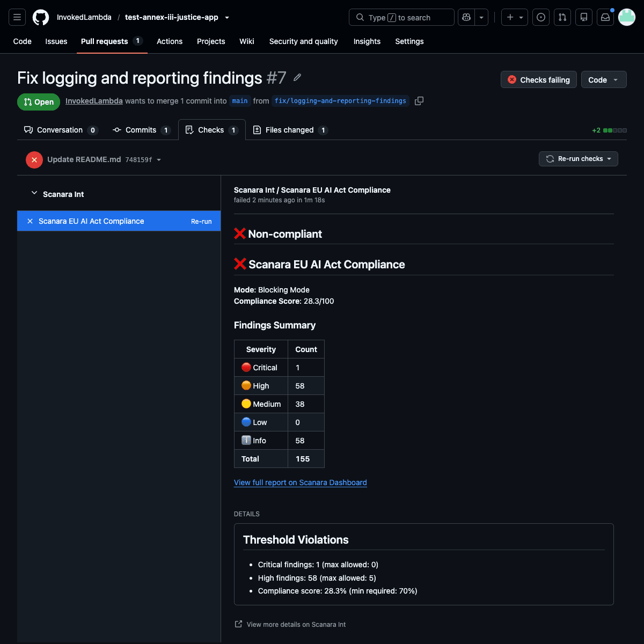The height and width of the screenshot is (644, 644).
Task: Click Critical findings threshold violation line
Action: 318,565
